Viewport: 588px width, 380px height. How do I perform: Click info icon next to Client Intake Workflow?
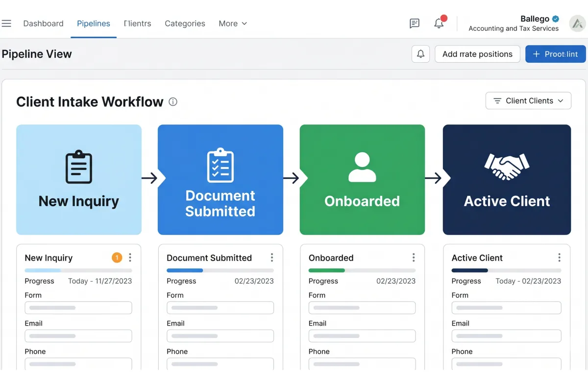coord(173,102)
